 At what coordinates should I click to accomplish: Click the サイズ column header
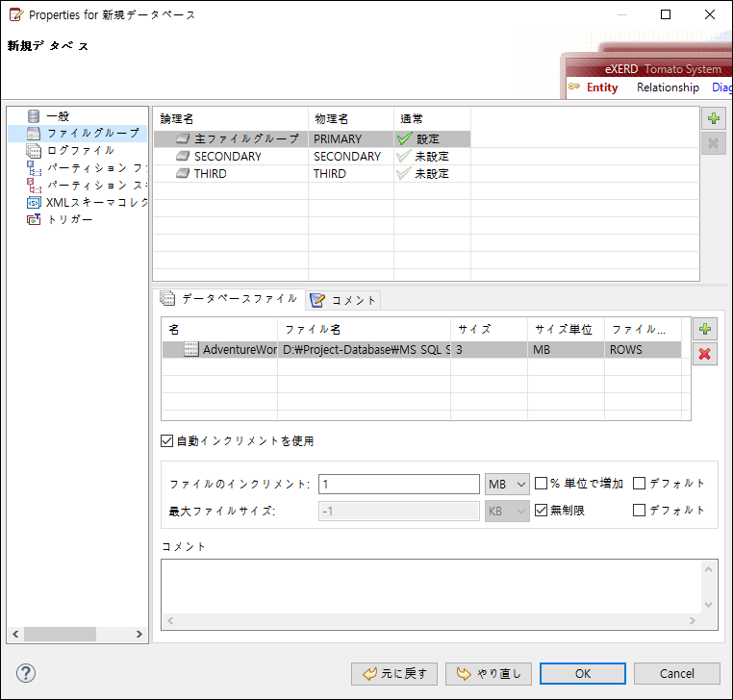[x=489, y=330]
